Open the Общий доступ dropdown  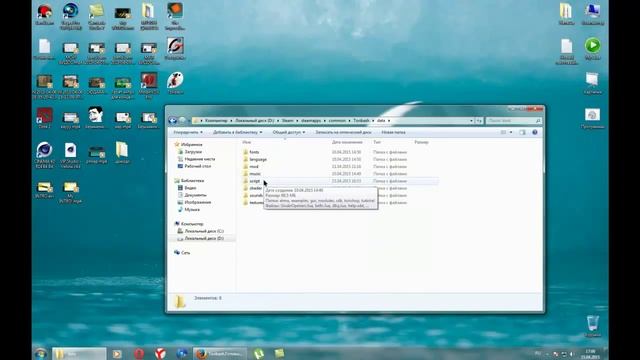(289, 132)
